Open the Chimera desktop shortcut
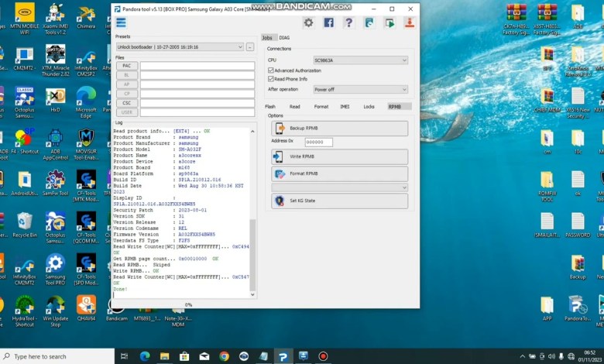Image resolution: width=604 pixels, height=364 pixels. [86, 15]
